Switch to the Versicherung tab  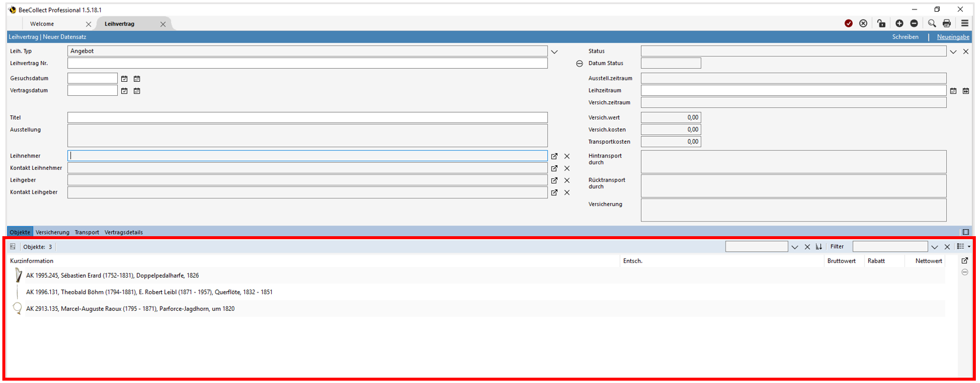(x=52, y=233)
